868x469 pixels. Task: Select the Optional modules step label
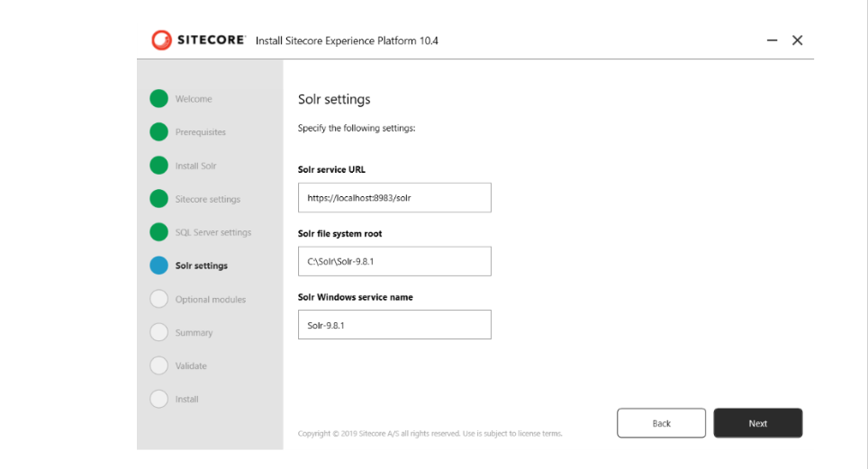(211, 300)
